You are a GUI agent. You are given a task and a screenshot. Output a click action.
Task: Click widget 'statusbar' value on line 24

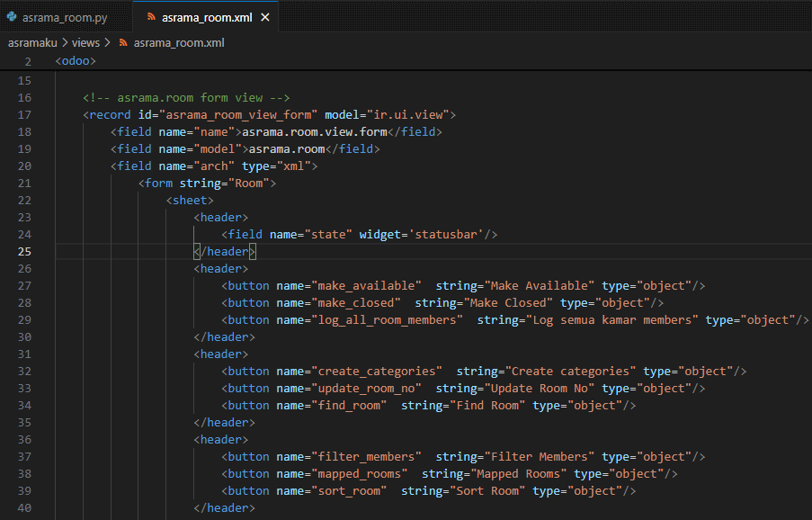coord(446,235)
